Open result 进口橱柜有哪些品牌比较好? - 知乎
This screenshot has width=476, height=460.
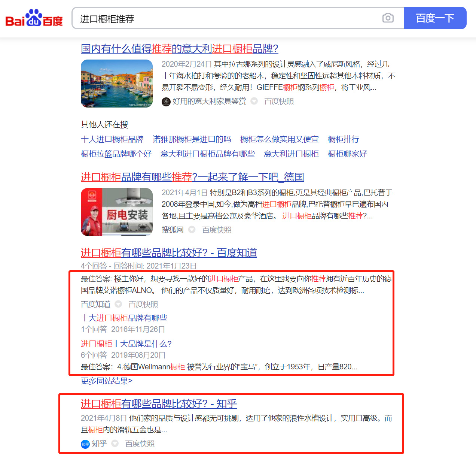159,404
